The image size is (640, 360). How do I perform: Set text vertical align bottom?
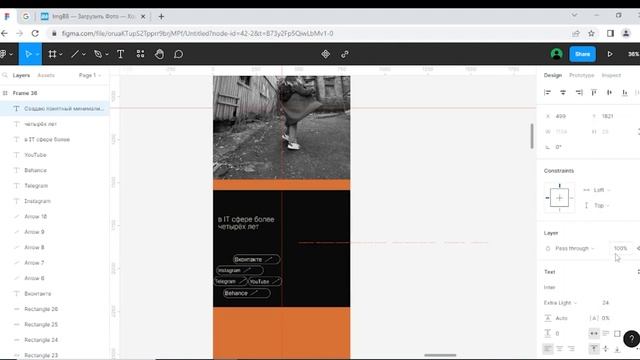point(617,349)
